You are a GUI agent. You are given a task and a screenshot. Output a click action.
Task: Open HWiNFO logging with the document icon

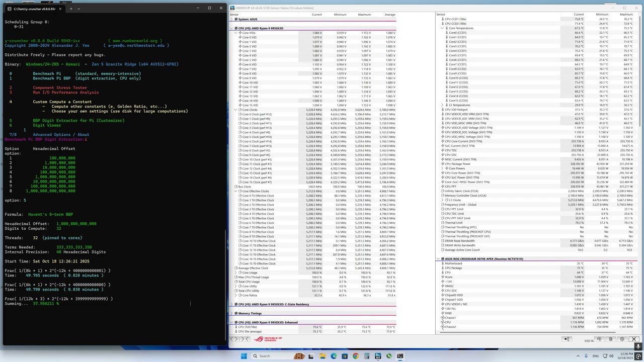(x=611, y=339)
